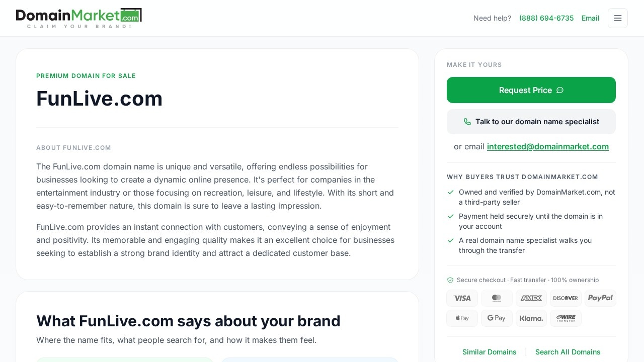Click the secure checkout shield icon

[450, 280]
